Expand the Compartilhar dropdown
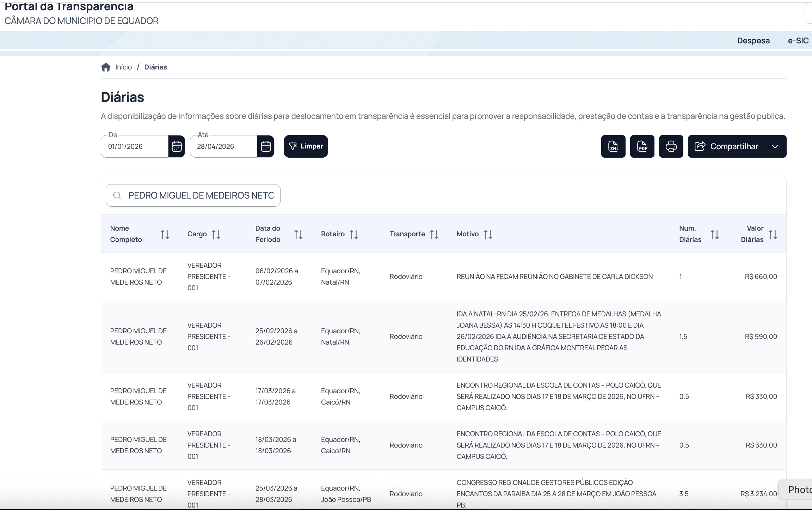 coord(737,146)
